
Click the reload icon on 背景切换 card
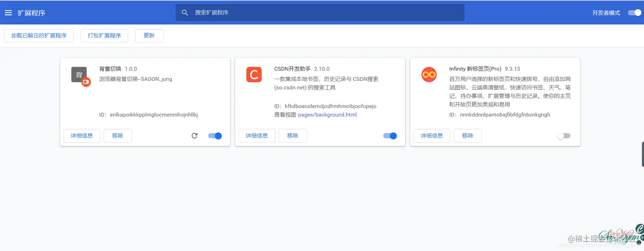(x=194, y=136)
